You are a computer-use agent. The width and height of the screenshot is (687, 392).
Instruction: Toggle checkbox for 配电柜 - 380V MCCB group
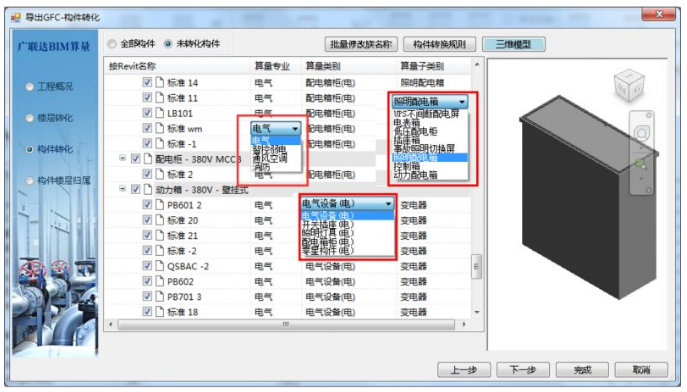tap(136, 159)
